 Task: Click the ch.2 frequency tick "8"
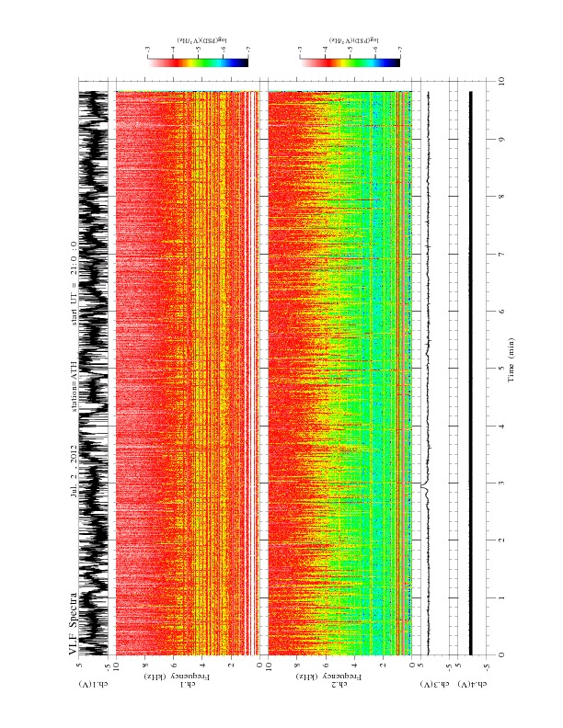pyautogui.click(x=297, y=665)
